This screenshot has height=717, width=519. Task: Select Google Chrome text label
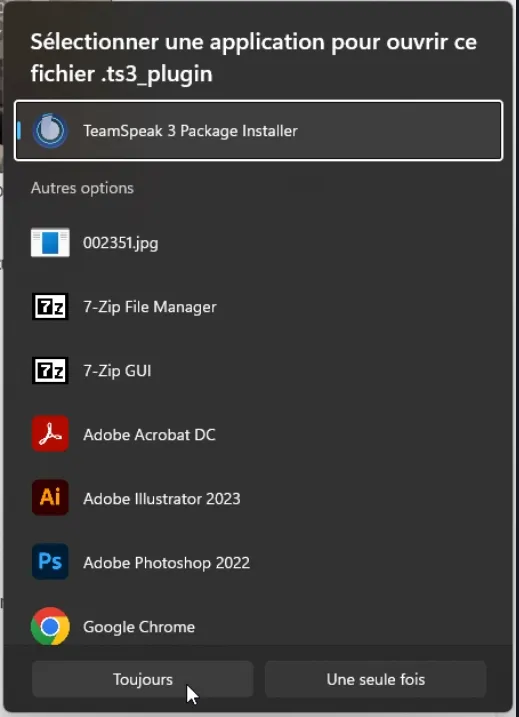[x=139, y=627]
